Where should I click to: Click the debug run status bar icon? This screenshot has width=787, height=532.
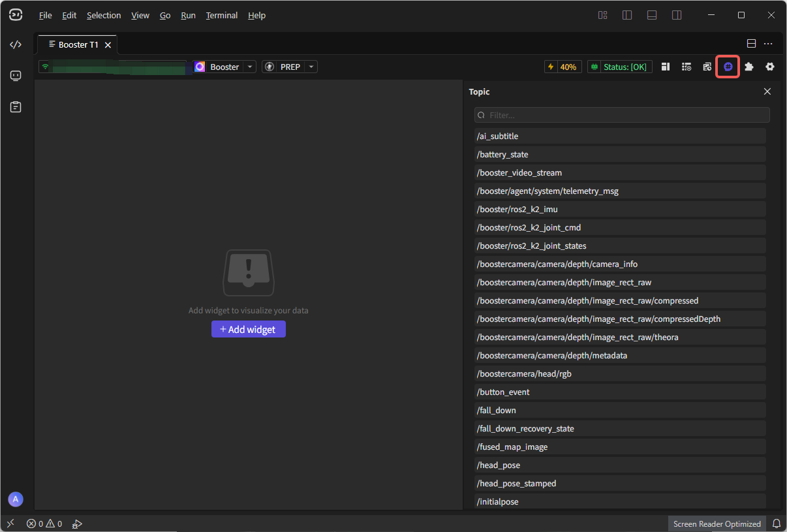click(77, 524)
